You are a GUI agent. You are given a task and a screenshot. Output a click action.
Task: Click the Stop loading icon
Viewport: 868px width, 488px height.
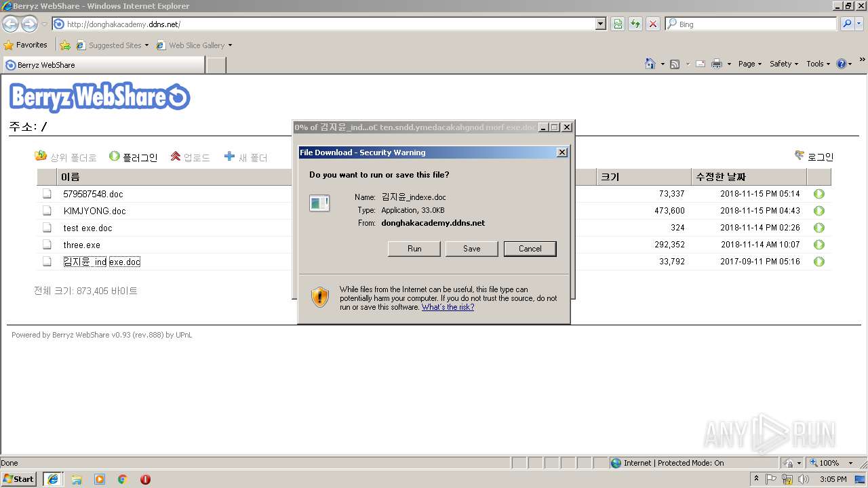coord(653,24)
